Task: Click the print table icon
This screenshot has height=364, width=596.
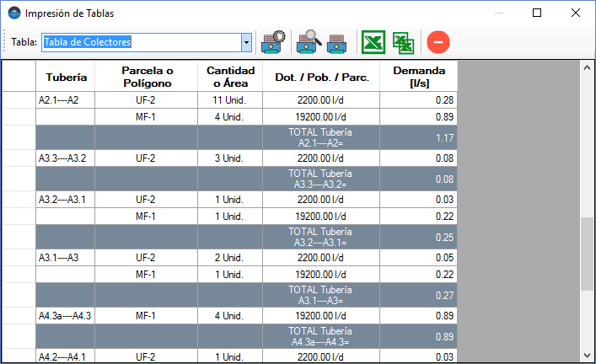Action: [338, 41]
